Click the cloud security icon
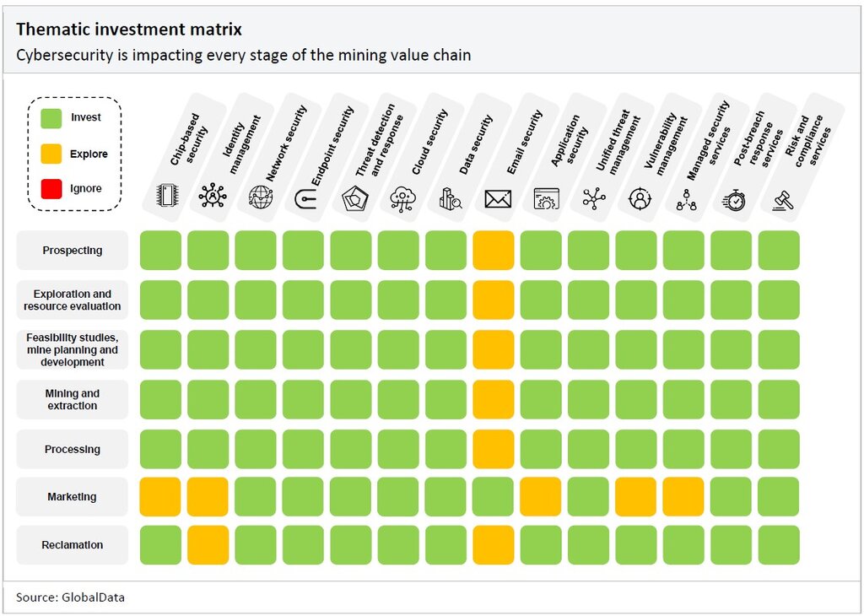 (x=402, y=199)
